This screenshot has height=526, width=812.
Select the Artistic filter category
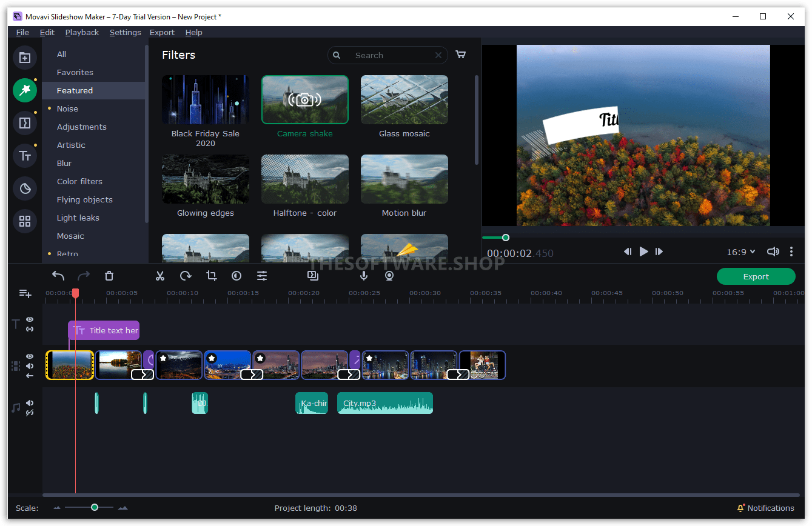71,145
